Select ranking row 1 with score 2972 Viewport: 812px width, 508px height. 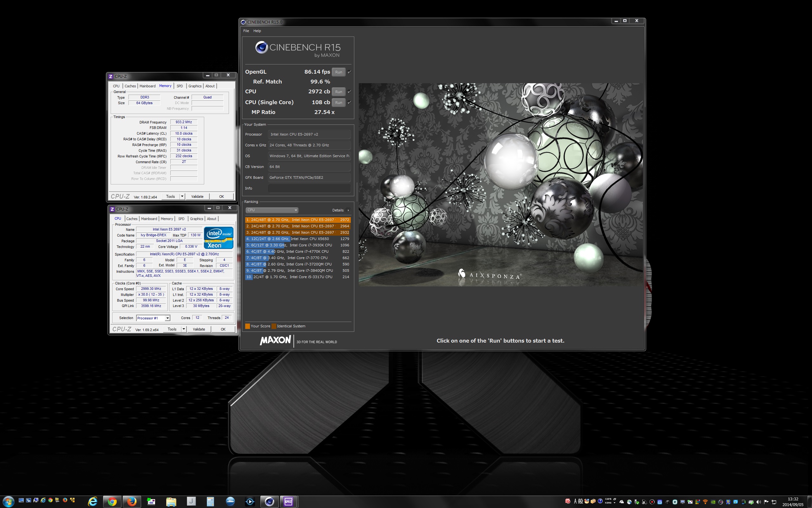[298, 220]
